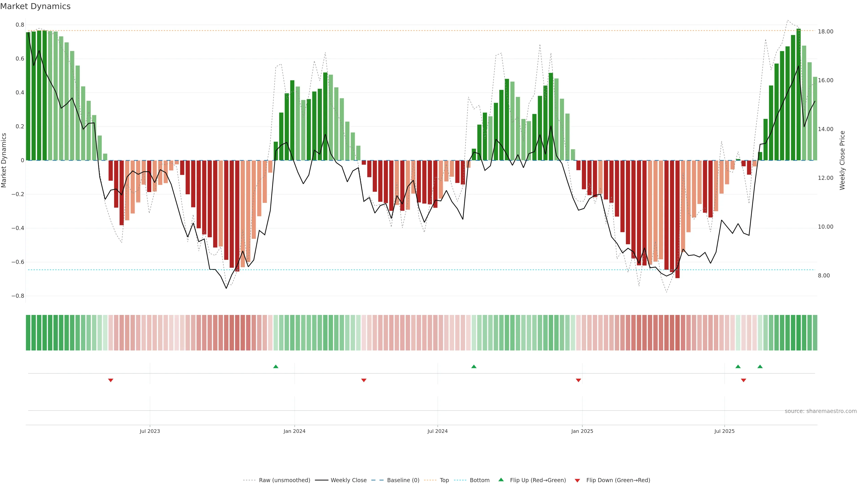Image resolution: width=868 pixels, height=488 pixels.
Task: Click the rightmost green flip-up triangle marker
Action: pyautogui.click(x=760, y=366)
